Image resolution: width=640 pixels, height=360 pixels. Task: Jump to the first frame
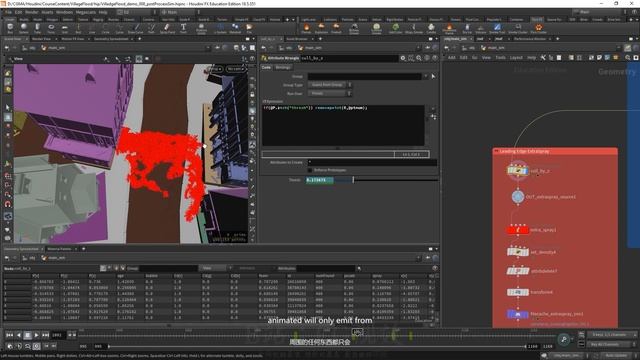click(9, 335)
